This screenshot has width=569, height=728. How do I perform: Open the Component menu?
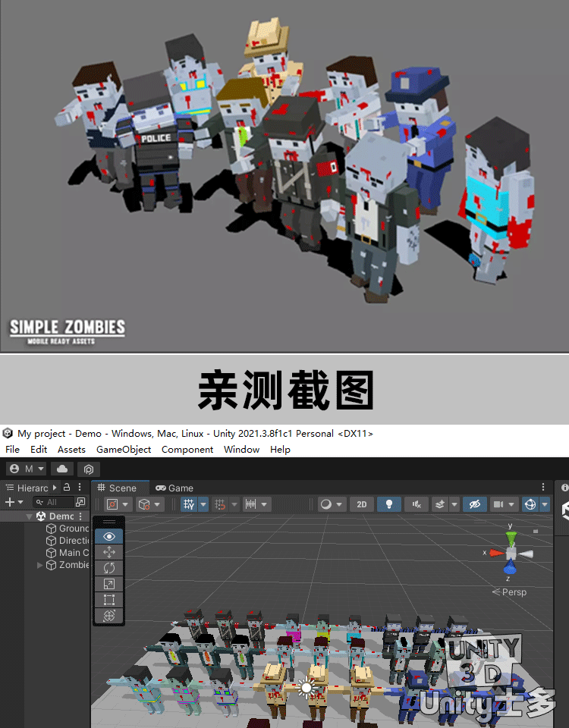pos(187,450)
